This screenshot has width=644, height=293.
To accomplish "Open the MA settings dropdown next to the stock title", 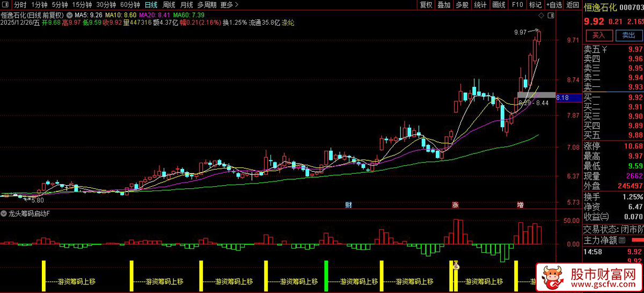I will point(69,14).
